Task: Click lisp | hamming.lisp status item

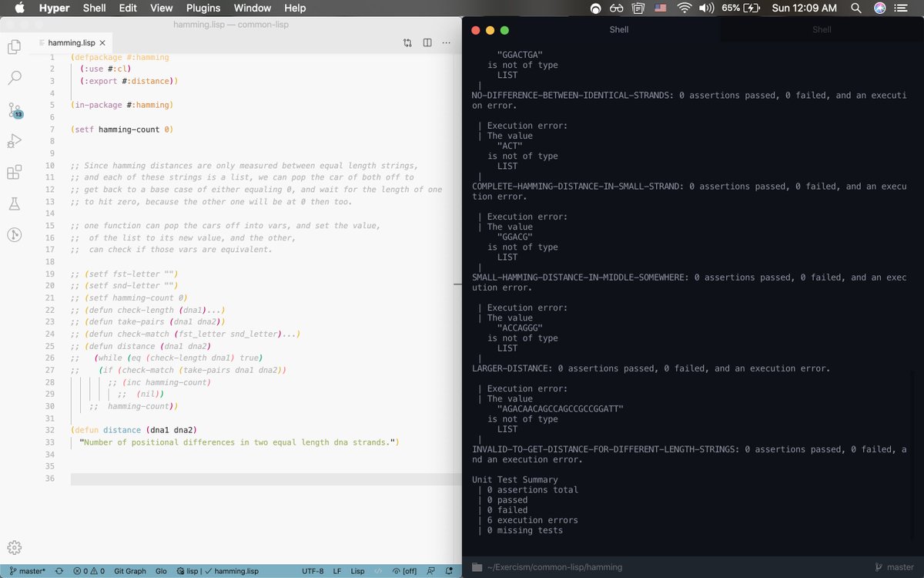Action: click(x=217, y=571)
